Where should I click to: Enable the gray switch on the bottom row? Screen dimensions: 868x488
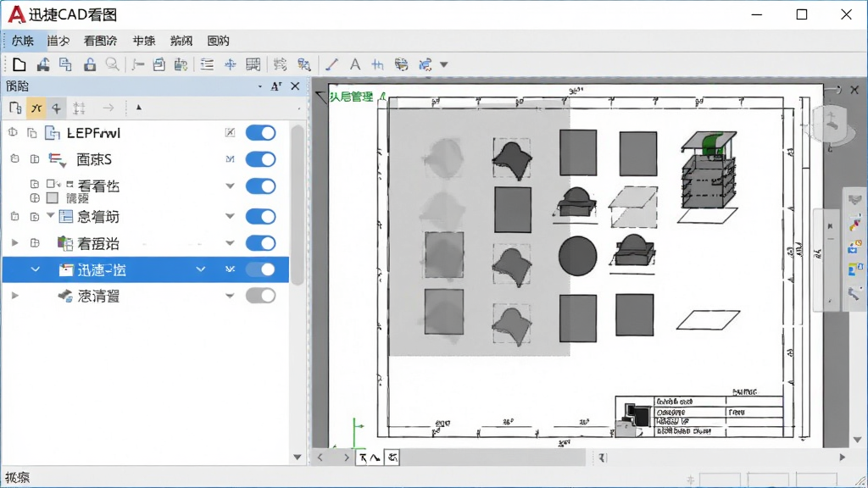click(261, 296)
